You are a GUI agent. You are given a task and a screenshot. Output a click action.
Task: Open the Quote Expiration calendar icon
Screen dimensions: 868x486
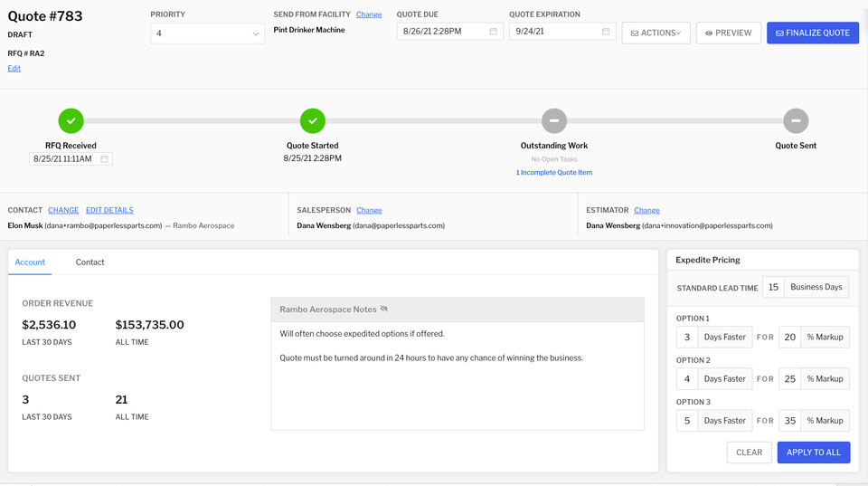606,32
